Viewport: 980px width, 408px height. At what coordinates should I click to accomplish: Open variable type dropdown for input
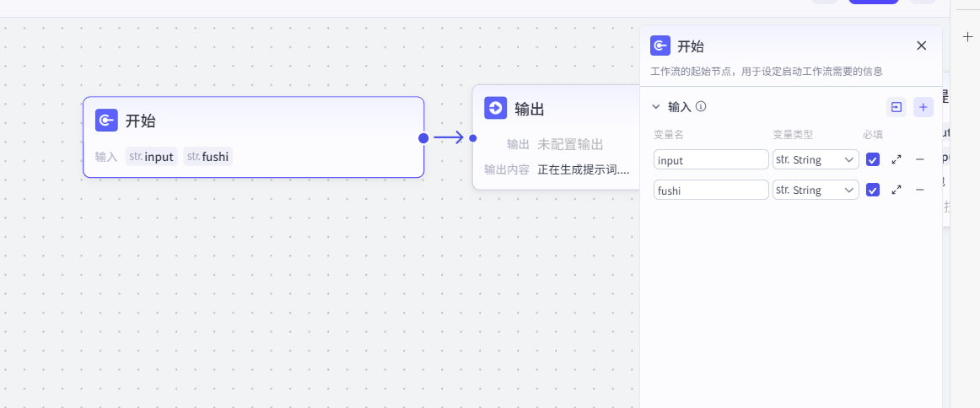(x=816, y=159)
